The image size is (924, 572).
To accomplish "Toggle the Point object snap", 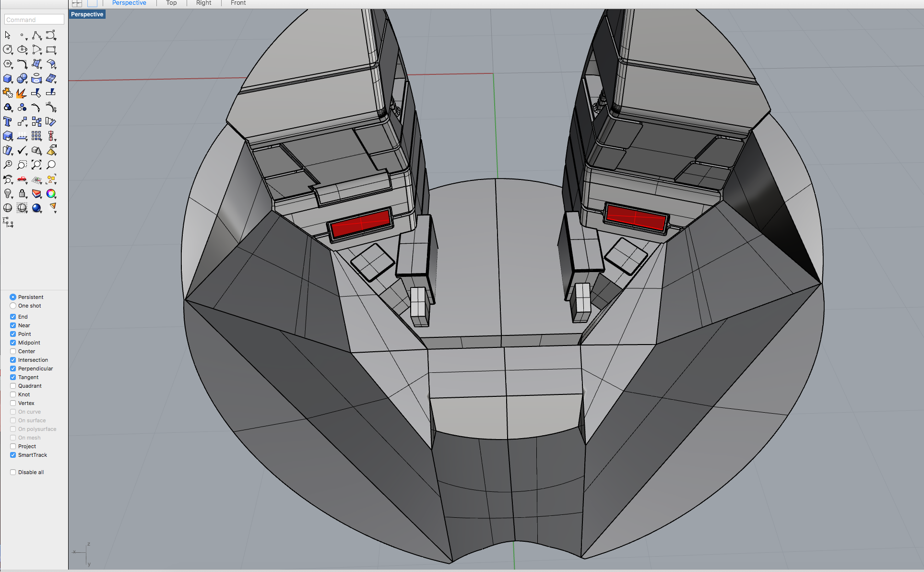I will pos(13,334).
